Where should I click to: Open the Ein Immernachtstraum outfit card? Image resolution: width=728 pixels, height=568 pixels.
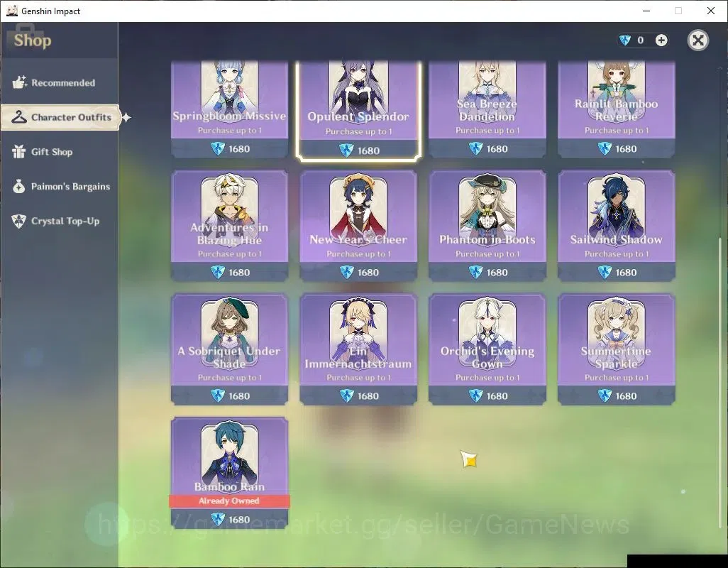click(x=358, y=349)
